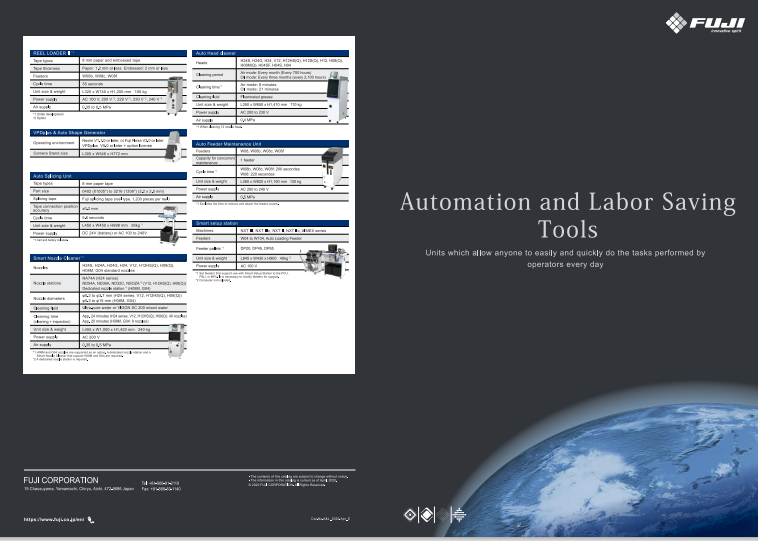
Task: Click the rightmost striped diamond symbol
Action: point(459,515)
